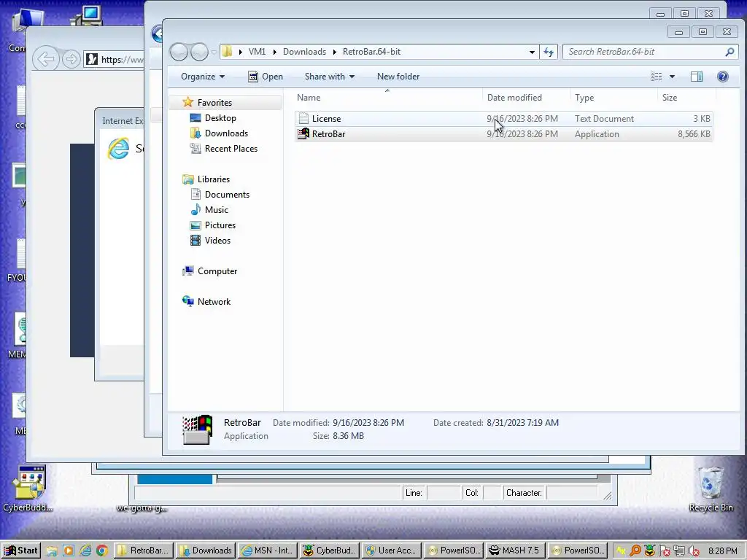
Task: Switch to Downloads taskbar window button
Action: click(x=206, y=551)
